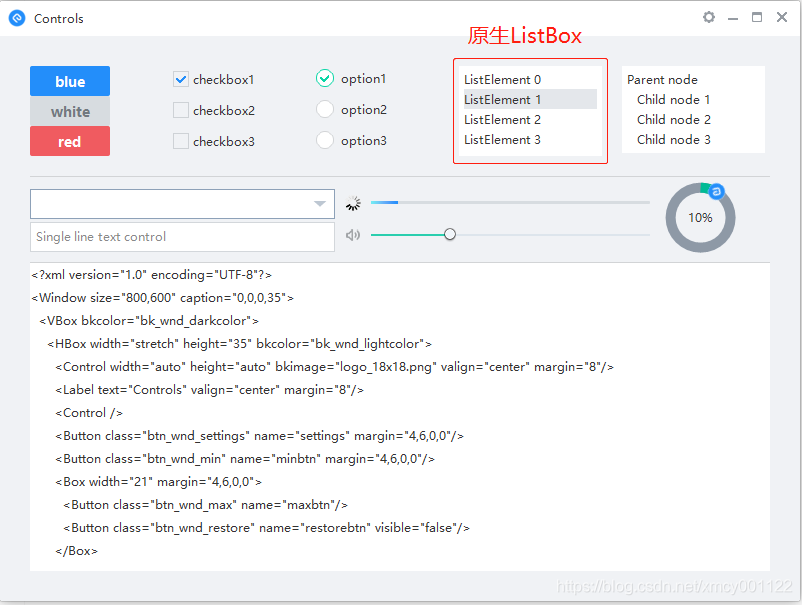Select ListElement 0 in the list
Screen dimensions: 802x605
[530, 80]
